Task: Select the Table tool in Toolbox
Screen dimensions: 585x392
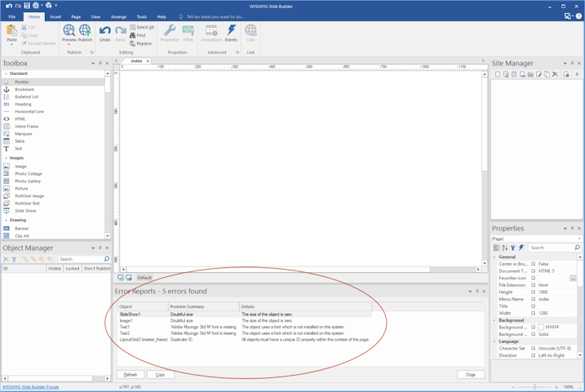Action: pyautogui.click(x=20, y=141)
